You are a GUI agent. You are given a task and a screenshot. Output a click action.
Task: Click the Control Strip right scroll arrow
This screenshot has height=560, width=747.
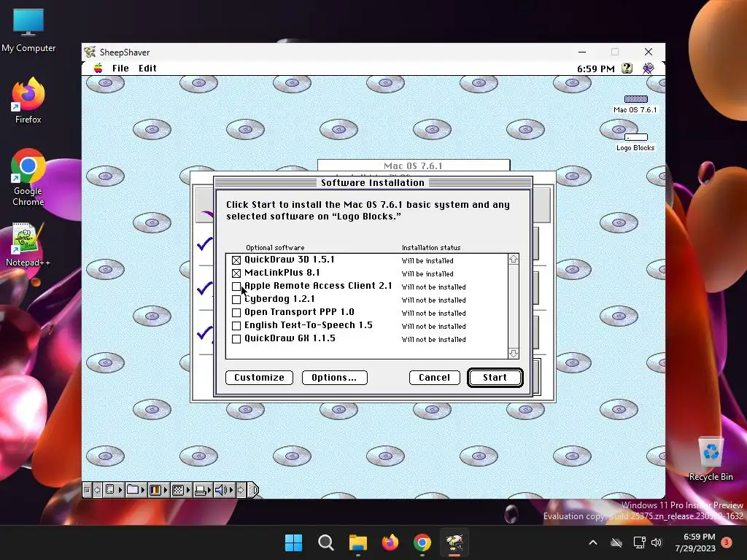[x=241, y=490]
